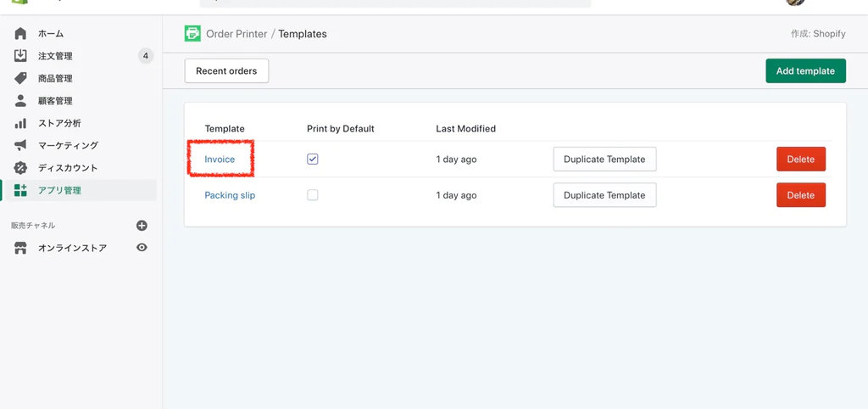868x409 pixels.
Task: Click the home icon in sidebar
Action: click(x=20, y=33)
